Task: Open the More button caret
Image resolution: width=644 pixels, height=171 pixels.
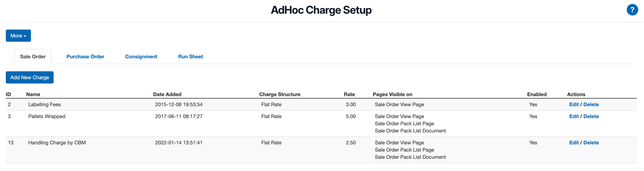Action: (25, 36)
